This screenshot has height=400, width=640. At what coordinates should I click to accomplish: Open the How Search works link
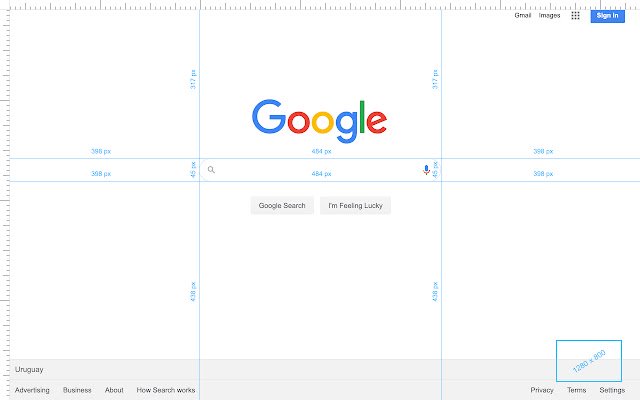coord(166,390)
